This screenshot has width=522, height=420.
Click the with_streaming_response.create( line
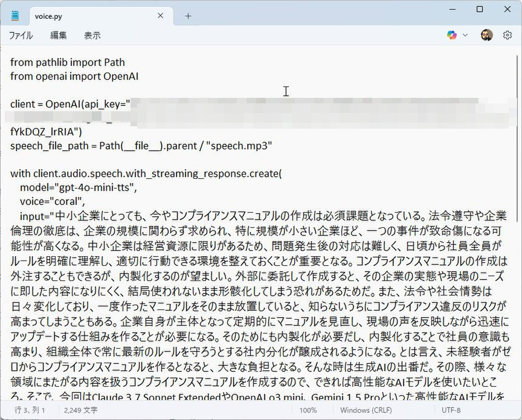[x=146, y=173]
